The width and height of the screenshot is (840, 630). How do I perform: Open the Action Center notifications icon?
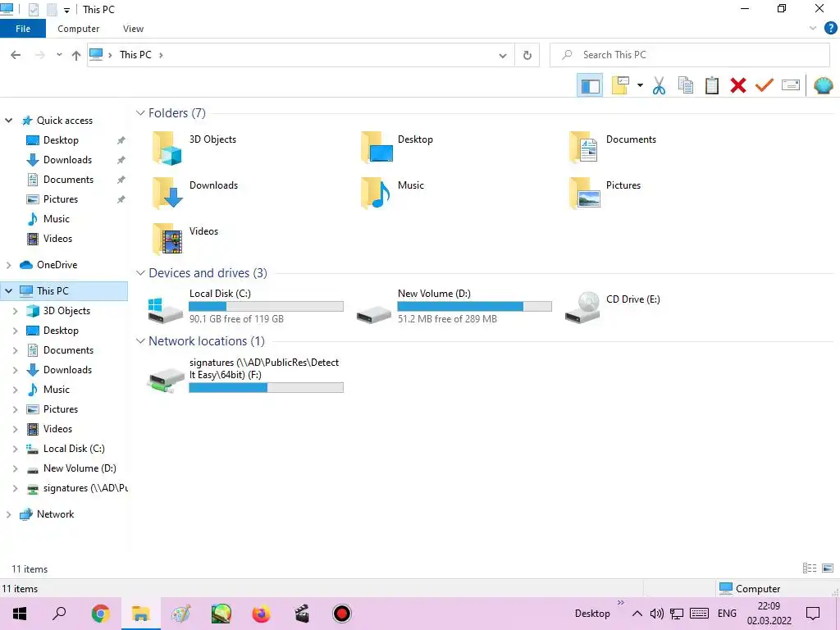tap(813, 614)
